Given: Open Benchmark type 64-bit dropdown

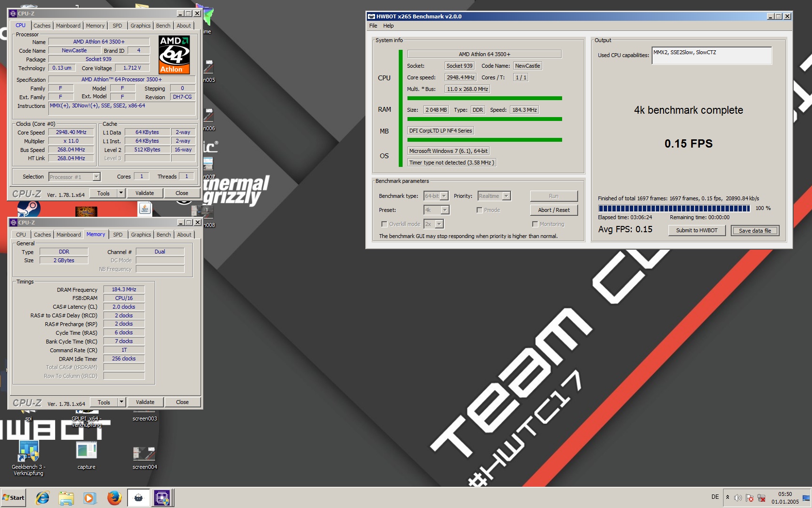Looking at the screenshot, I should pyautogui.click(x=444, y=196).
